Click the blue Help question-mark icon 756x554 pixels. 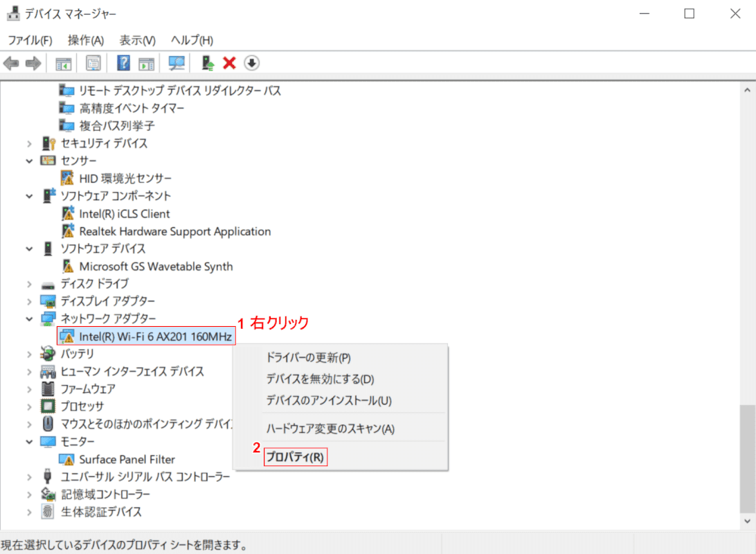[x=123, y=63]
